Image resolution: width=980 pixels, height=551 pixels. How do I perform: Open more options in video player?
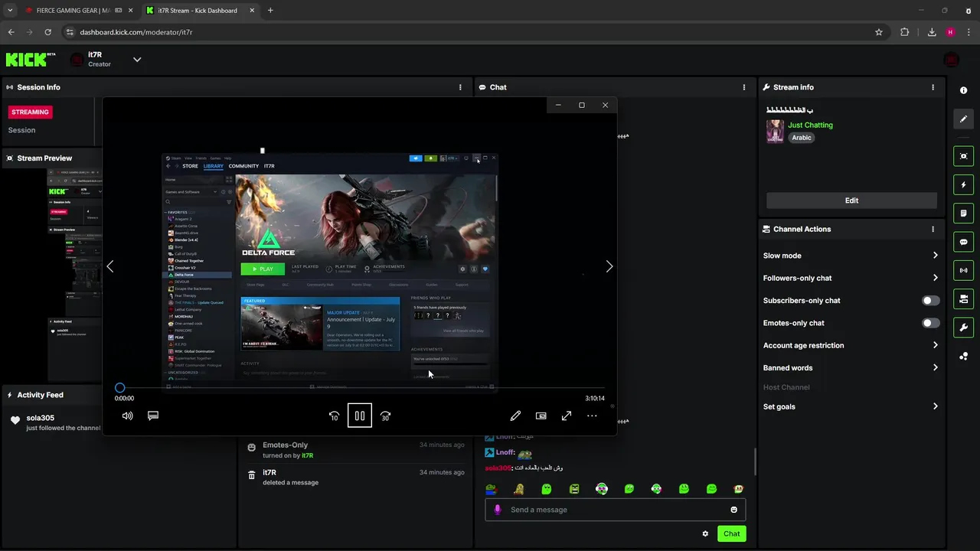pos(592,416)
